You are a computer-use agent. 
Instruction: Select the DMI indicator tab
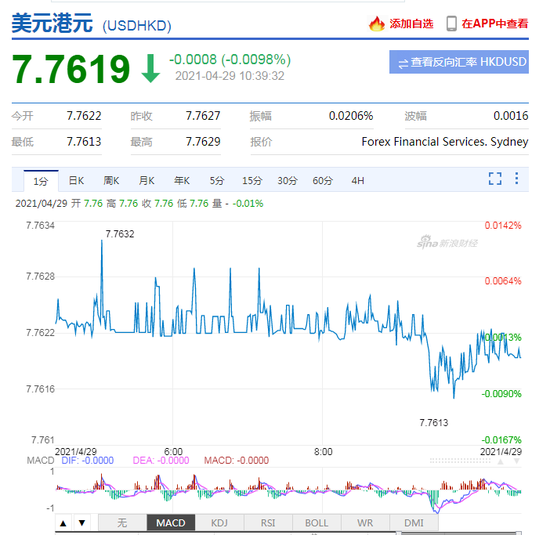point(414,523)
